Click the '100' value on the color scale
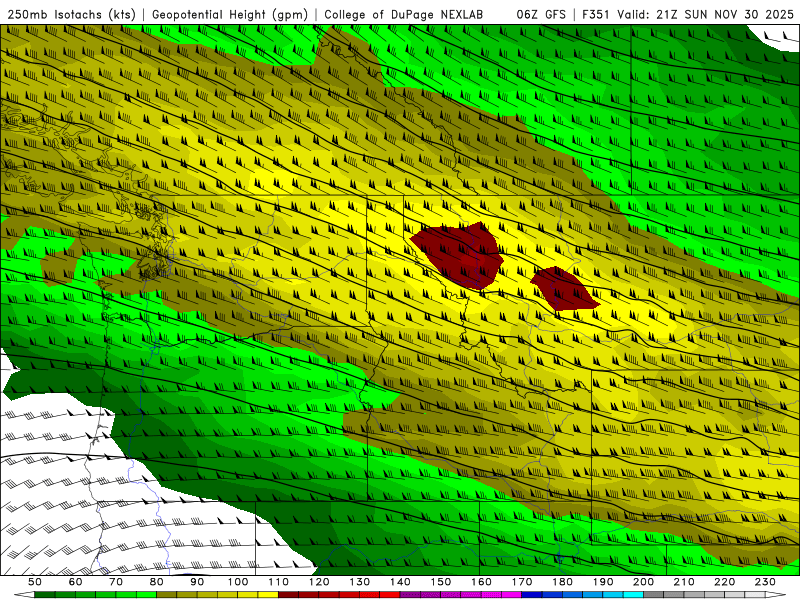 [x=238, y=582]
